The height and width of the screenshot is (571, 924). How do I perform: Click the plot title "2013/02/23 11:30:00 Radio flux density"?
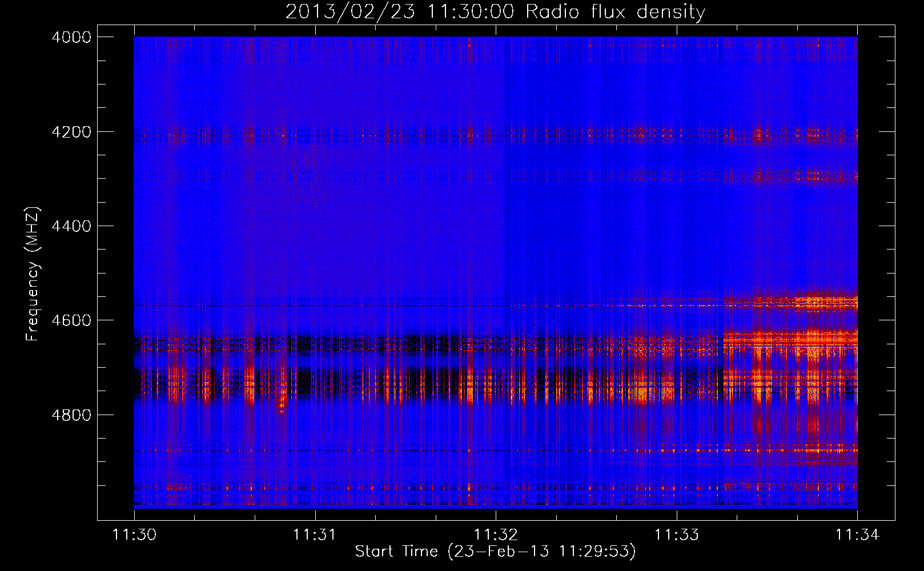click(495, 11)
